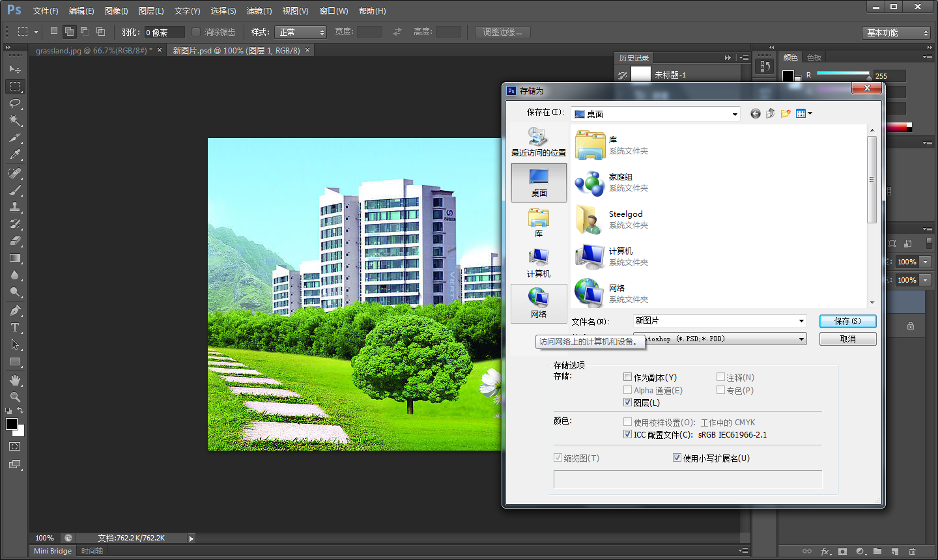Screen dimensions: 938x560
Task: Select the Clone Stamp tool
Action: [x=15, y=207]
